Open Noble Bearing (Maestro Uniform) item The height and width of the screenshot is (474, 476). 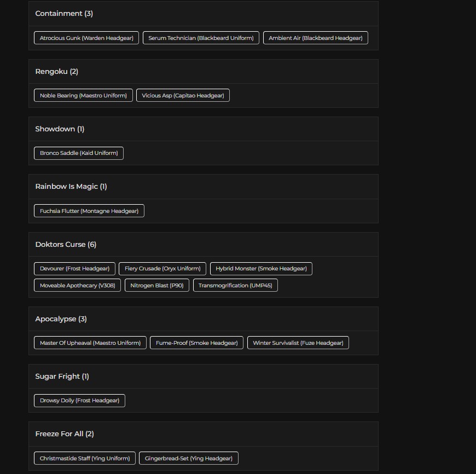tap(84, 95)
